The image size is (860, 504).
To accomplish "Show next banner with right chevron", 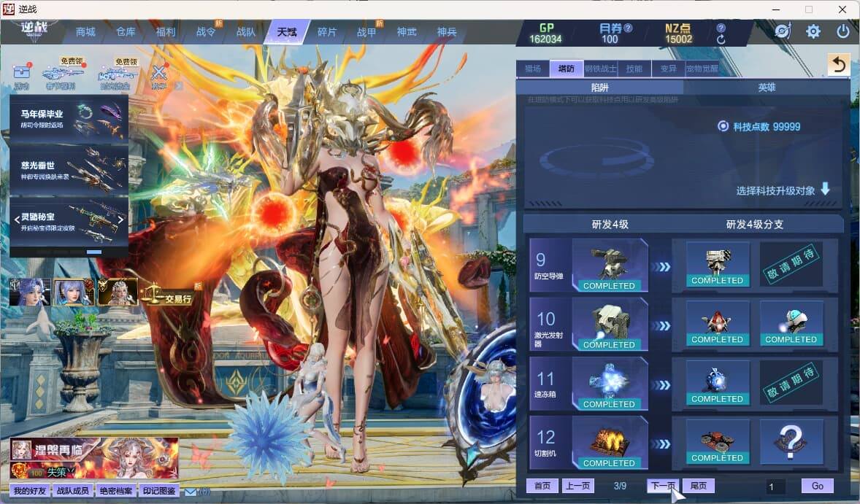I will tap(120, 220).
